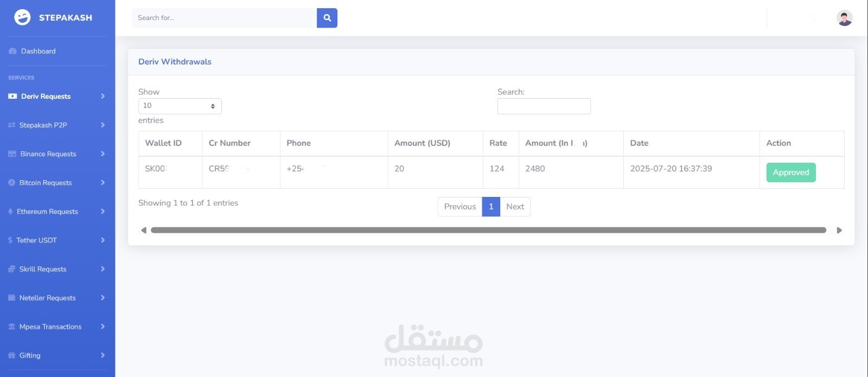Viewport: 868px width, 377px height.
Task: Open the Dashboard menu item
Action: click(38, 51)
